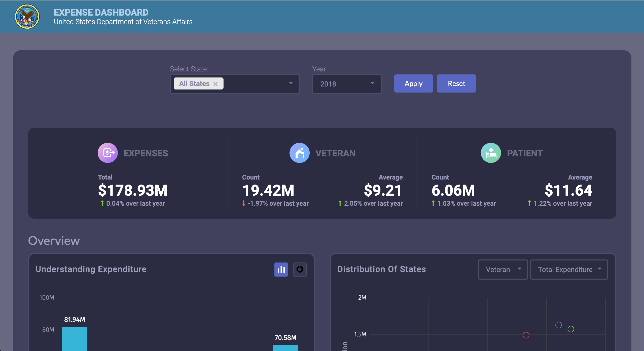
Task: Click the blue Veteran house icon
Action: point(299,153)
